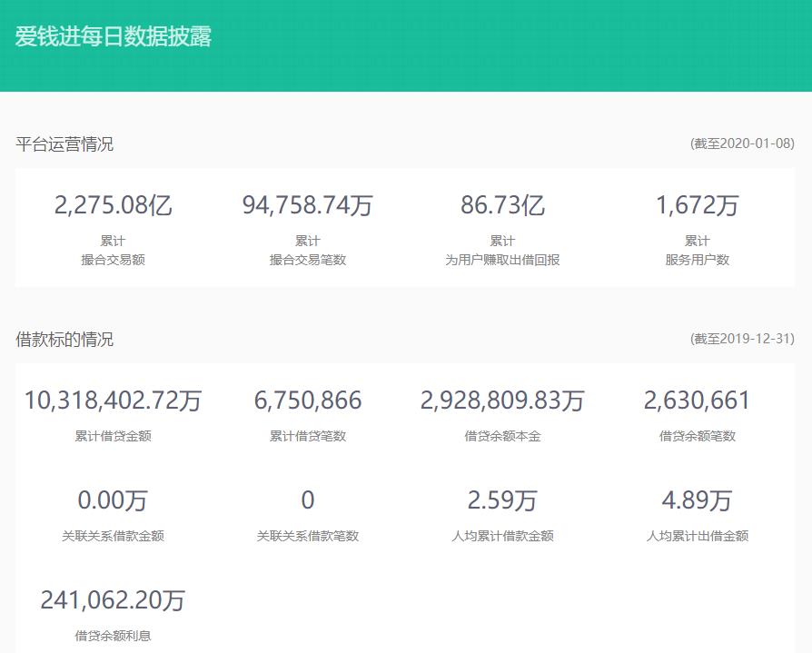This screenshot has height=653, width=812.
Task: Click the value 6,750,866
Action: point(308,401)
